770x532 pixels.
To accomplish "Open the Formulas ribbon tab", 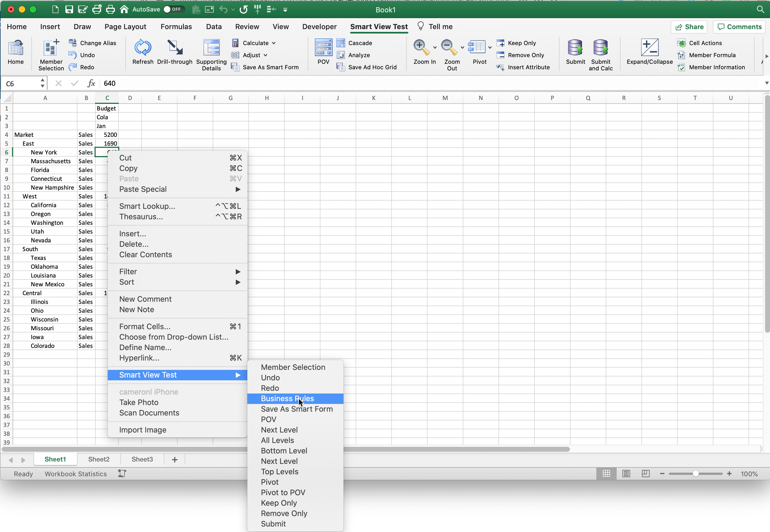I will point(176,27).
